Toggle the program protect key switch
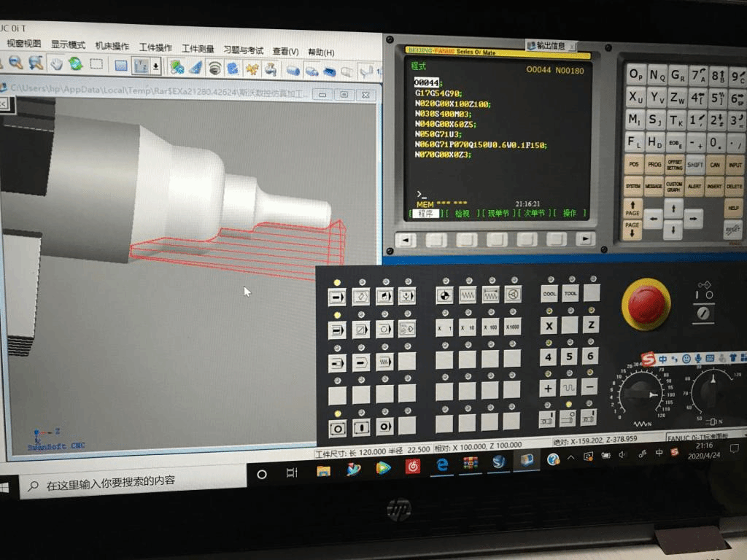The width and height of the screenshot is (747, 560). click(703, 313)
